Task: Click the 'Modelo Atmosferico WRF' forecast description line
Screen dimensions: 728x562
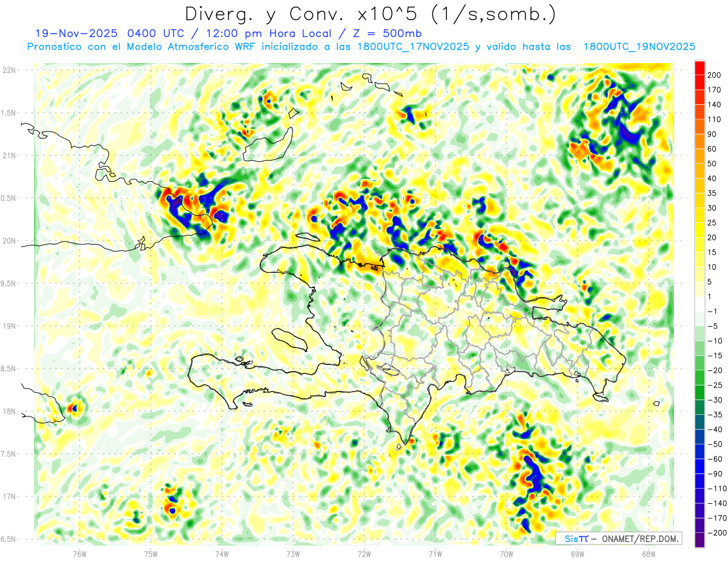Action: pos(361,47)
